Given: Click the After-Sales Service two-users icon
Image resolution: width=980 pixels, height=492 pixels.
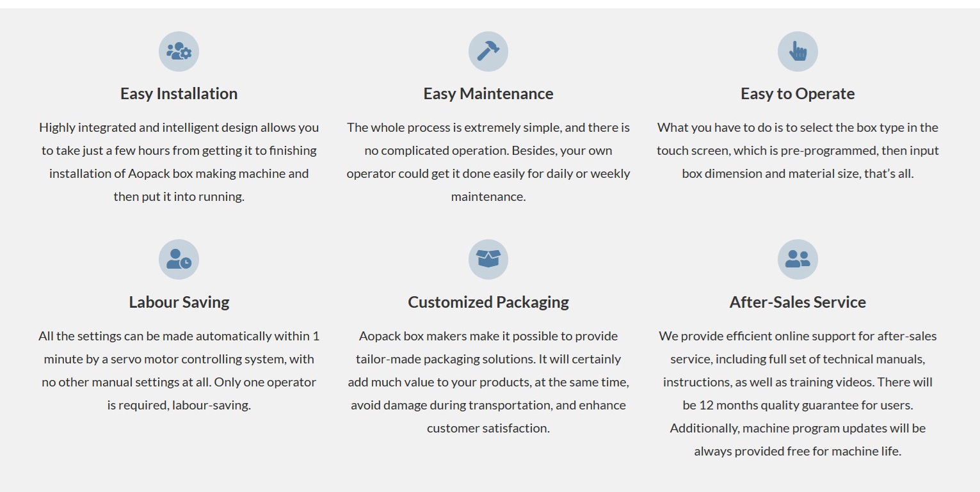Looking at the screenshot, I should 798,259.
